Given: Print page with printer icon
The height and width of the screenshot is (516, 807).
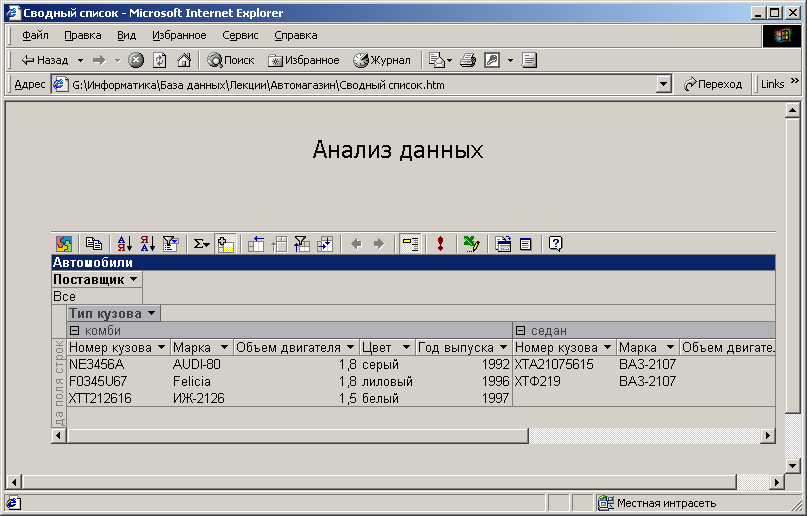Looking at the screenshot, I should pyautogui.click(x=468, y=60).
